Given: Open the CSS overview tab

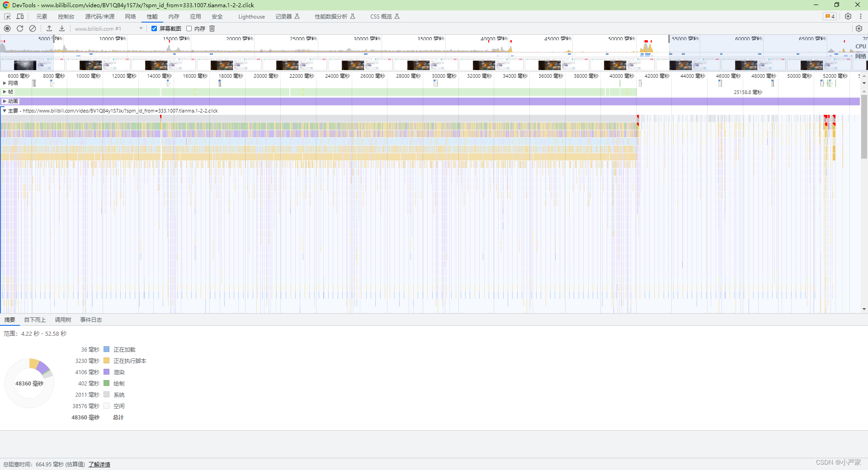Looking at the screenshot, I should (385, 16).
